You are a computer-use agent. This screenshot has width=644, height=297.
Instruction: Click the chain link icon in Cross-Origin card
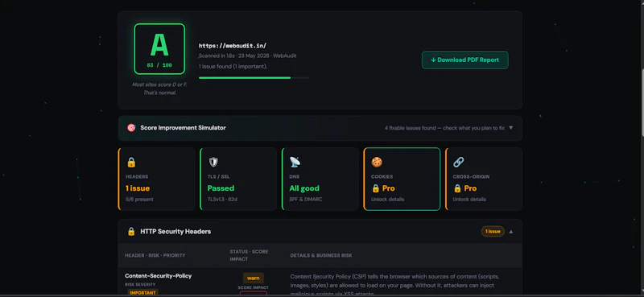click(458, 163)
